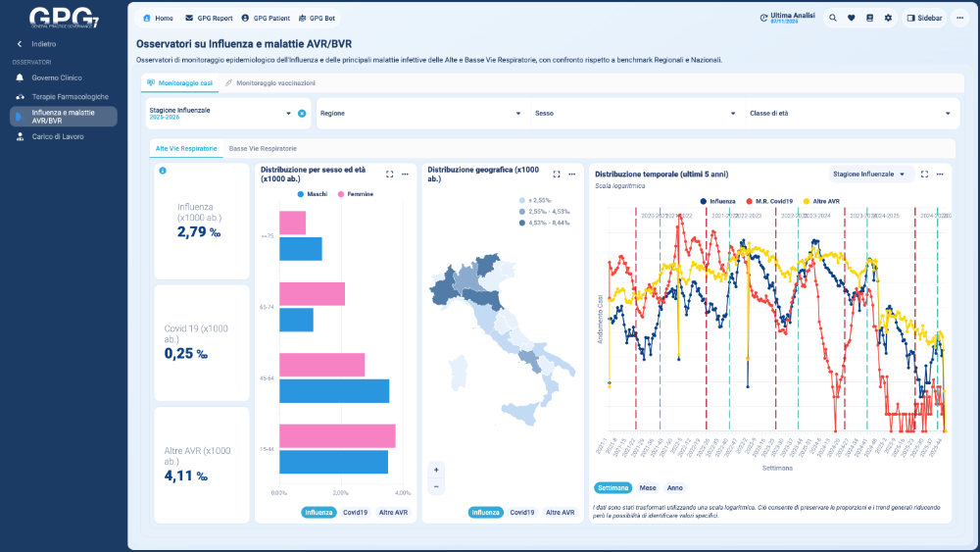Open the Regione filter dropdown

click(421, 114)
